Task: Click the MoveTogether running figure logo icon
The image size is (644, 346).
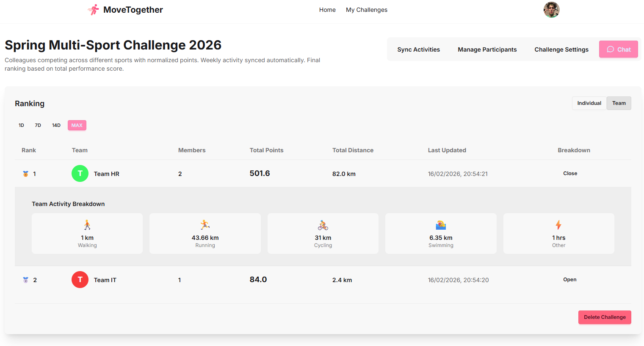Action: (x=93, y=9)
